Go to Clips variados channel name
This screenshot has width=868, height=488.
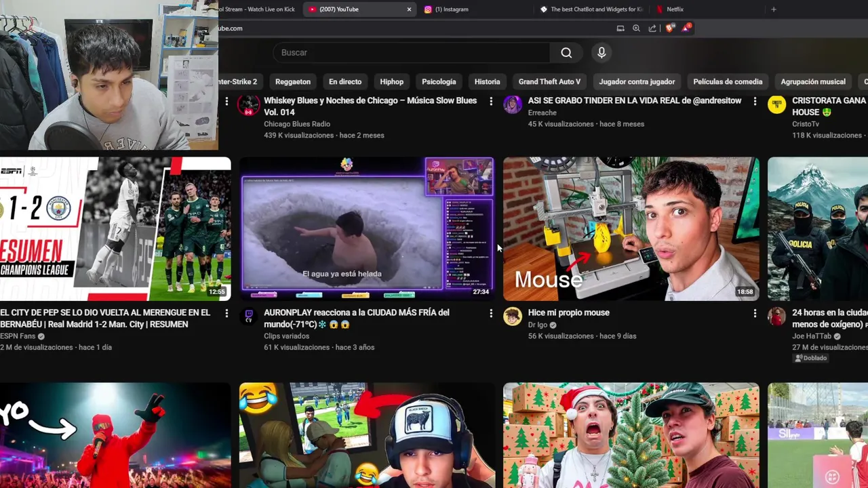coord(286,336)
